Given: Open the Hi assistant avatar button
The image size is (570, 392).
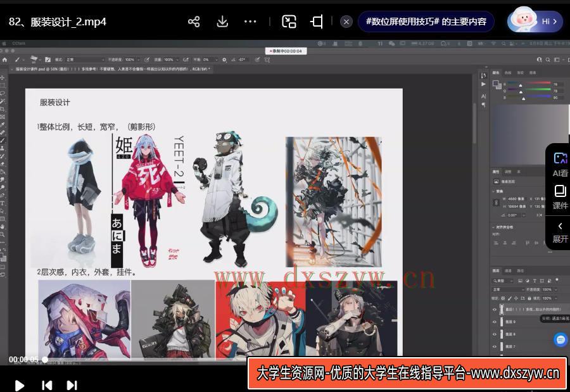Looking at the screenshot, I should click(x=535, y=22).
